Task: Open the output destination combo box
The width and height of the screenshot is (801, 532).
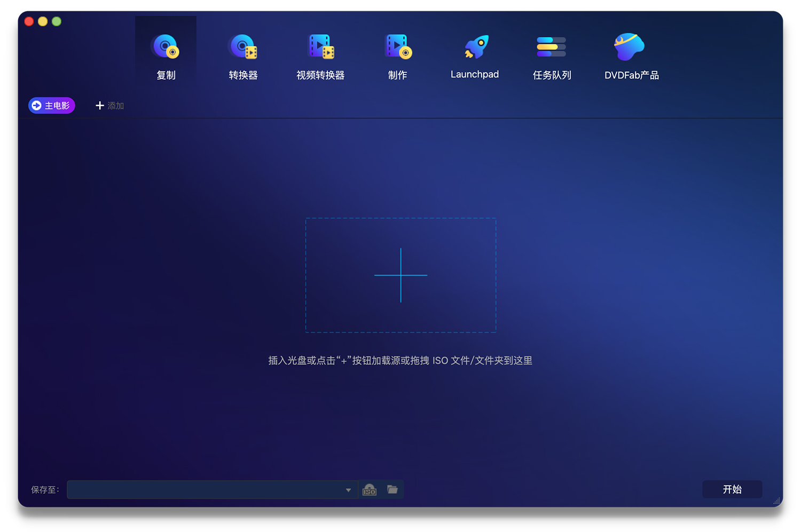Action: pos(211,489)
